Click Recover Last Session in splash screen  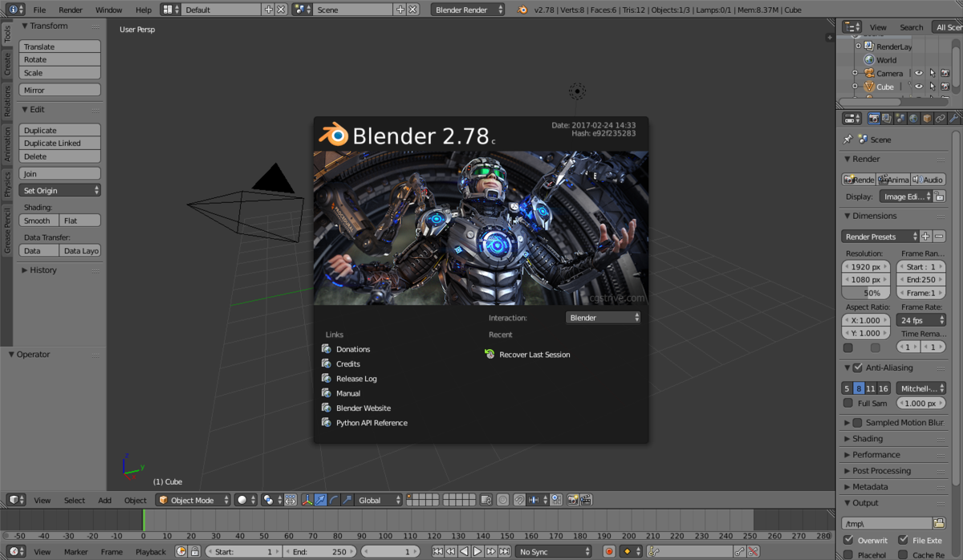pos(534,354)
